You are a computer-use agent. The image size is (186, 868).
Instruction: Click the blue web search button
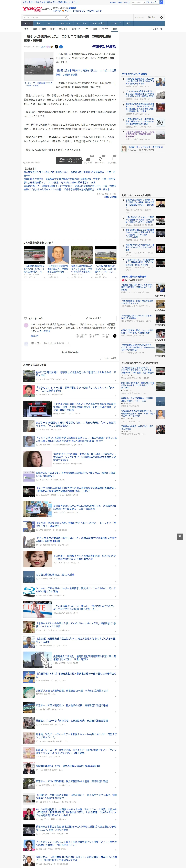click(161, 2)
